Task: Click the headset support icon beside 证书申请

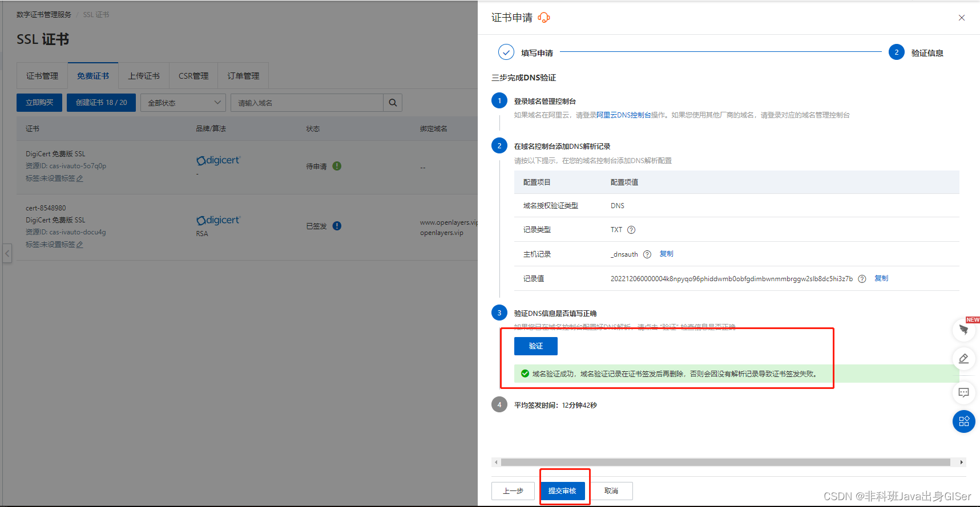Action: pos(544,18)
